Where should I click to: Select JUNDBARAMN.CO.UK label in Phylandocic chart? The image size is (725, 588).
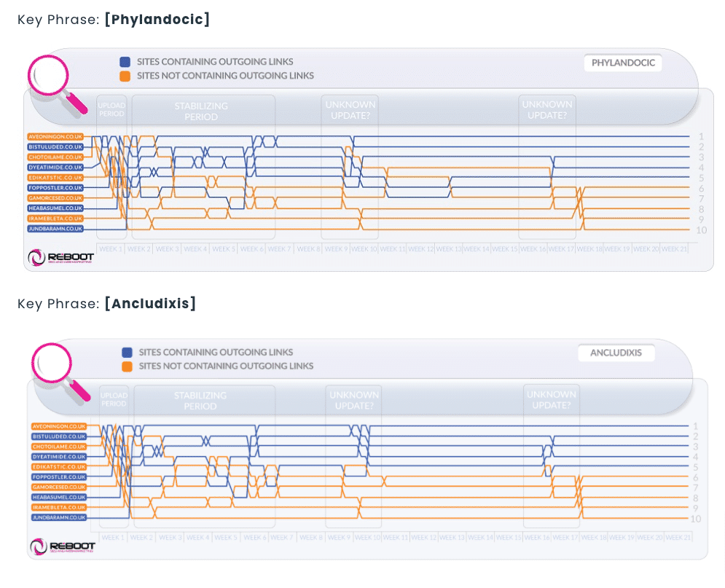(x=55, y=228)
